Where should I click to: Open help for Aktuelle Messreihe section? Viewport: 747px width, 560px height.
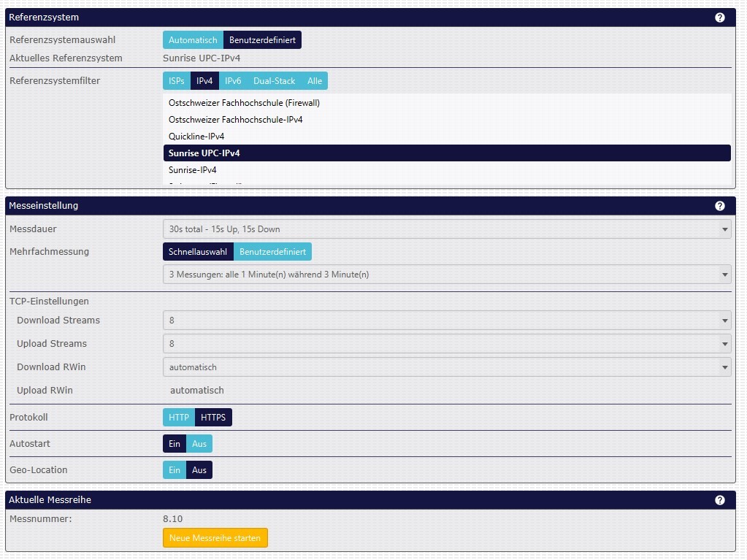[x=720, y=500]
